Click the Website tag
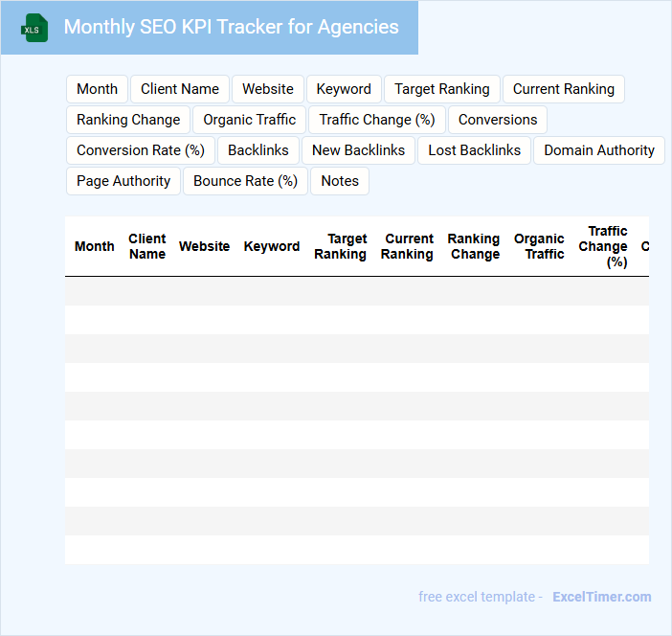Screen dimensions: 672x636 point(268,89)
